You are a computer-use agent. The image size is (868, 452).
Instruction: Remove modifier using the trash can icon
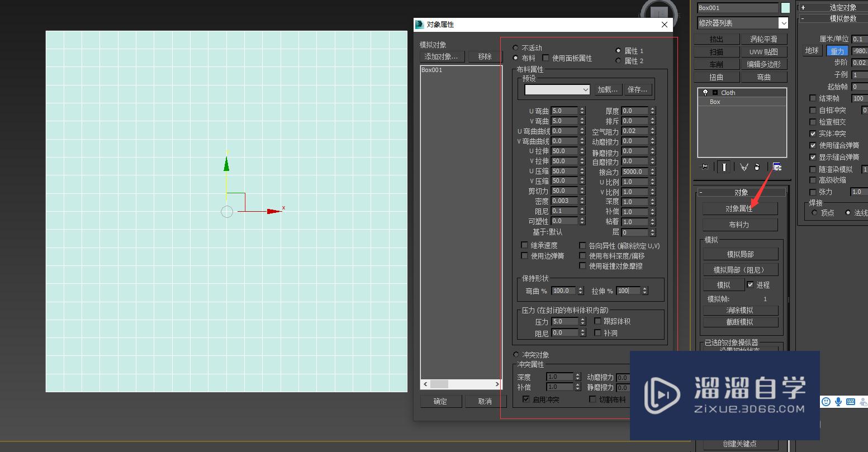757,166
